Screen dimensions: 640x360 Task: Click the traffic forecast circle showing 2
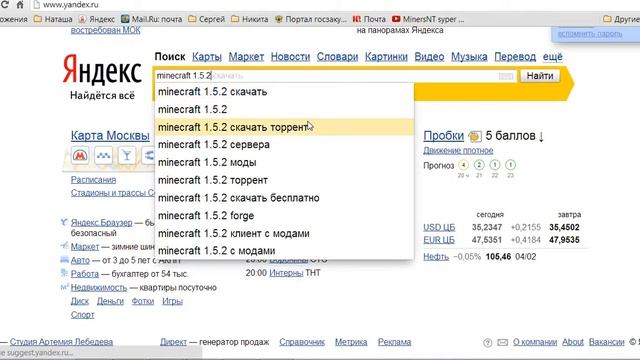click(479, 165)
